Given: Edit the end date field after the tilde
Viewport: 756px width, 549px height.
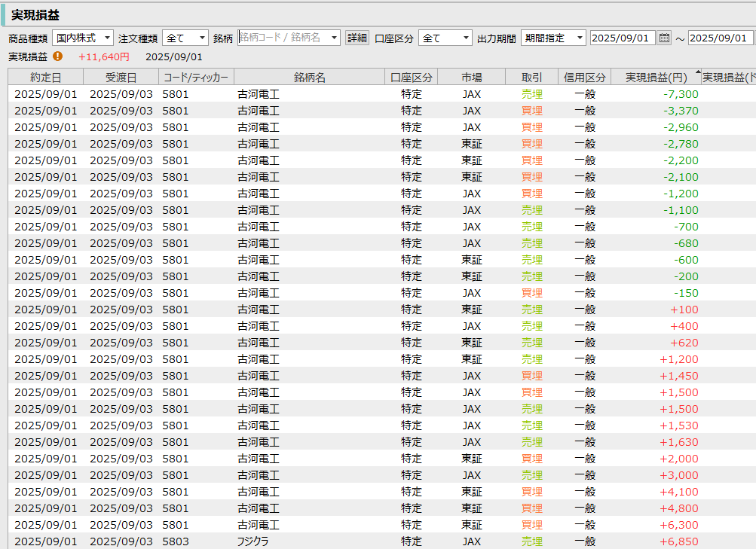Looking at the screenshot, I should click(x=721, y=38).
